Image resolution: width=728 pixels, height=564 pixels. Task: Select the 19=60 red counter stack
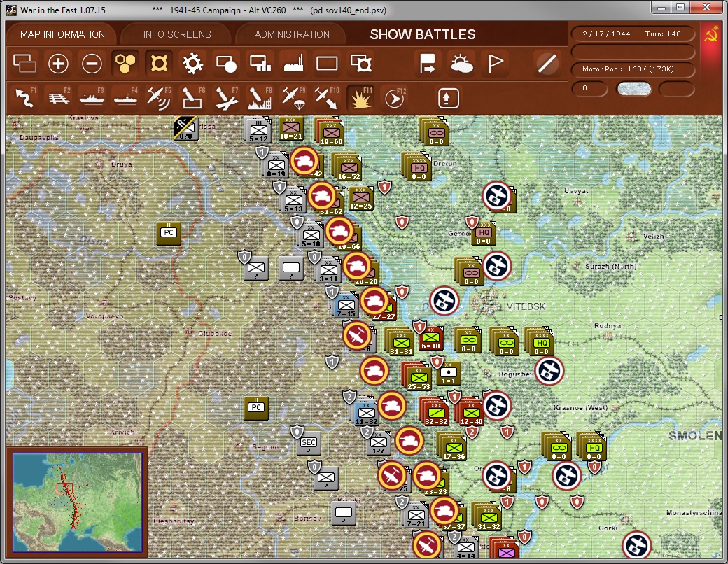(330, 132)
